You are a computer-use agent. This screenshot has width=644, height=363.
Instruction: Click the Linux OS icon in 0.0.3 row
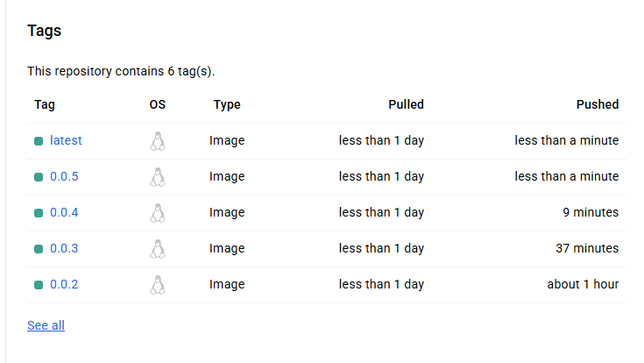point(158,249)
